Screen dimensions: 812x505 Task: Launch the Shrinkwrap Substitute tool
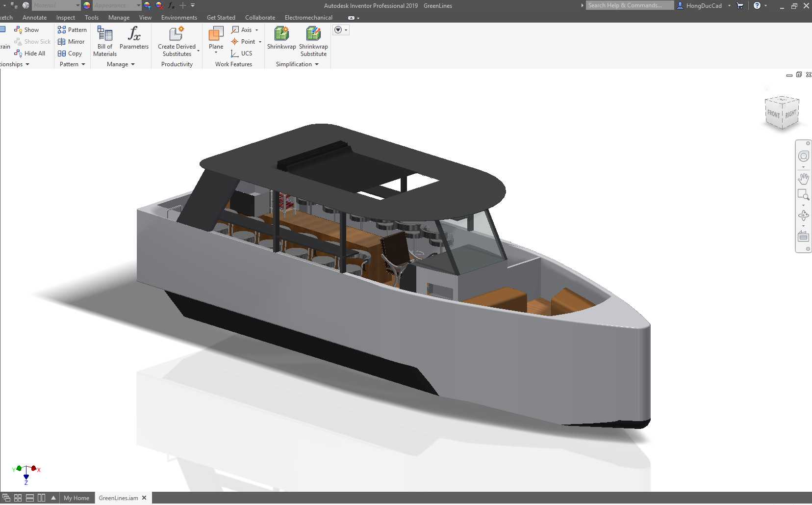pos(313,41)
